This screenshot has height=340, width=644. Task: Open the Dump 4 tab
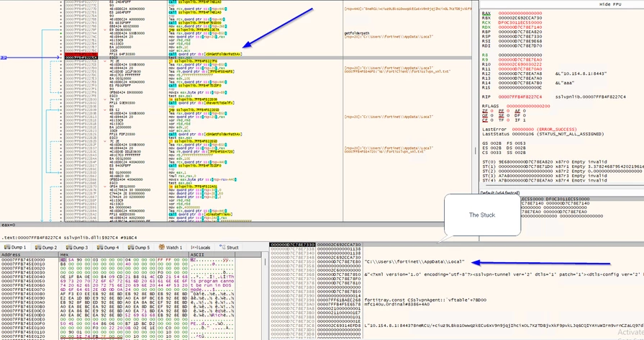(108, 247)
